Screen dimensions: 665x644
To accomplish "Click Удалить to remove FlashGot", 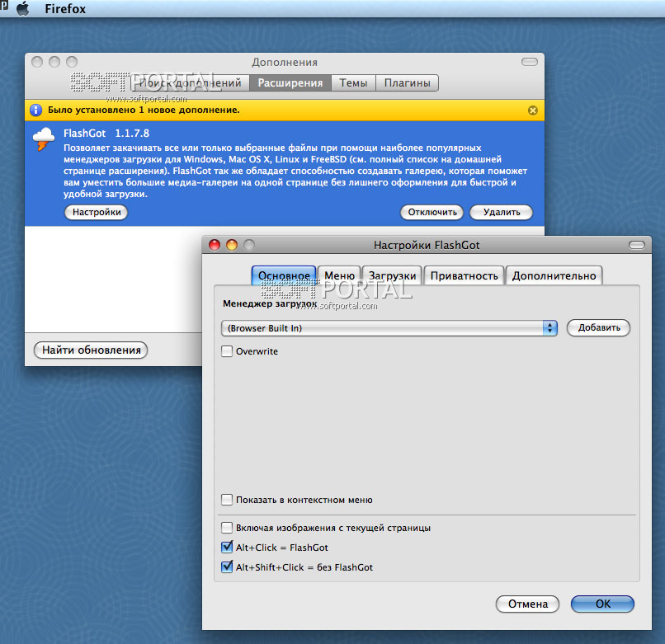I will (x=502, y=212).
